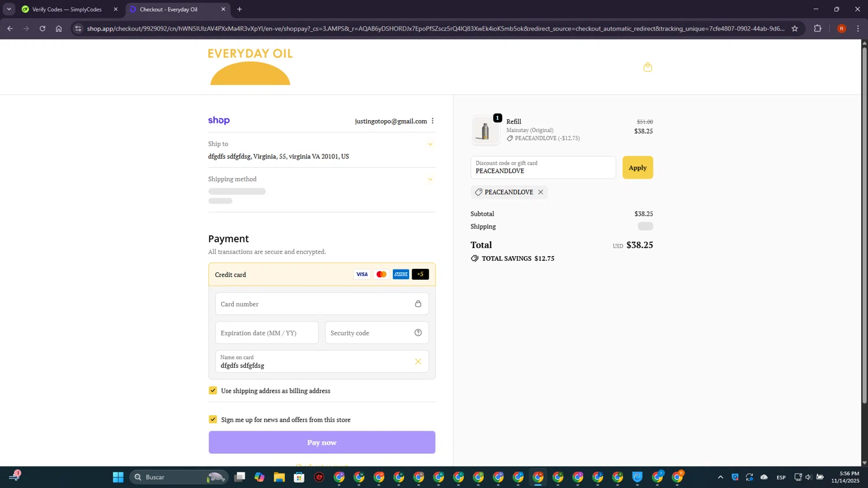Close the Verify Codes SimplyCodes tab
Viewport: 868px width, 488px height.
pos(116,9)
